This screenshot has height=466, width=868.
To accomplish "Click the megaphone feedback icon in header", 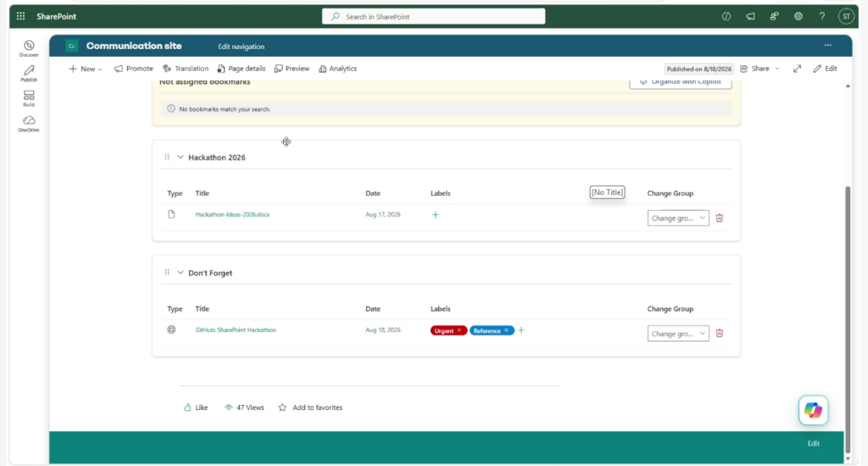I will 750,17.
